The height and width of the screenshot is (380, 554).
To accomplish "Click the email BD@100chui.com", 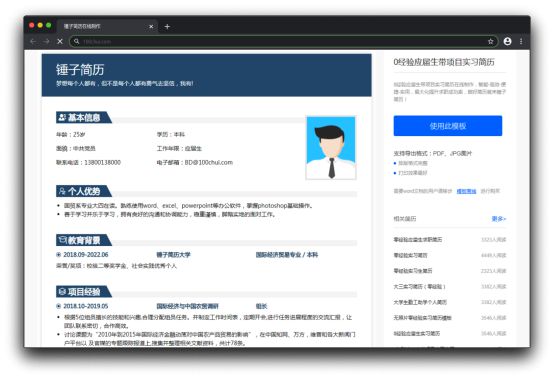I will (x=208, y=162).
